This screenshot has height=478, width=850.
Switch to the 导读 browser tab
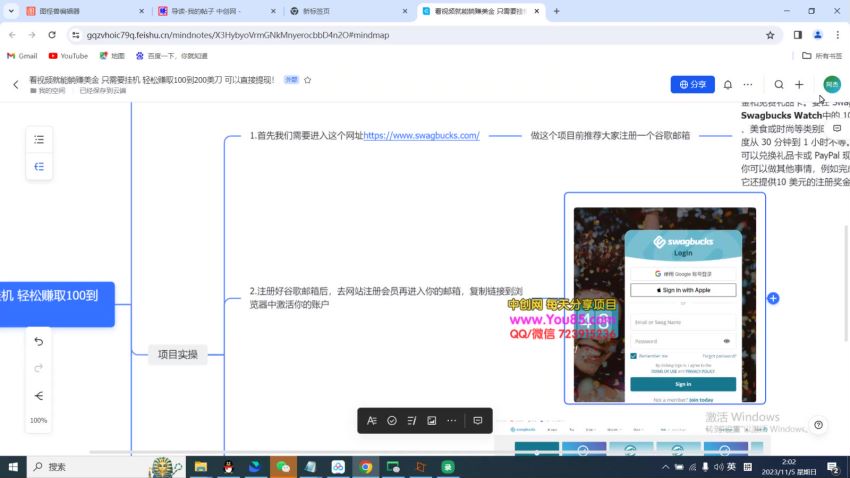point(217,11)
